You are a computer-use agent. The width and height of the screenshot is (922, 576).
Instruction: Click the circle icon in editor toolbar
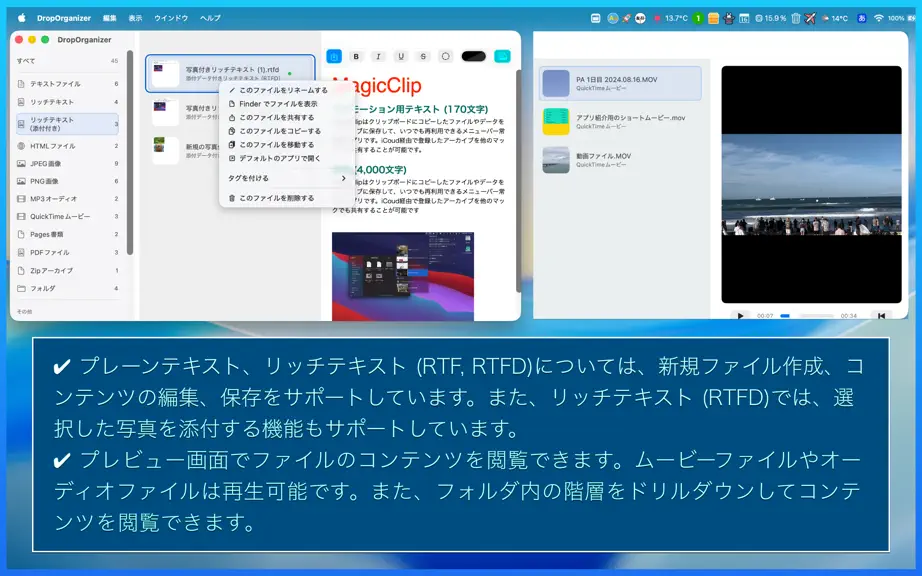click(x=446, y=56)
